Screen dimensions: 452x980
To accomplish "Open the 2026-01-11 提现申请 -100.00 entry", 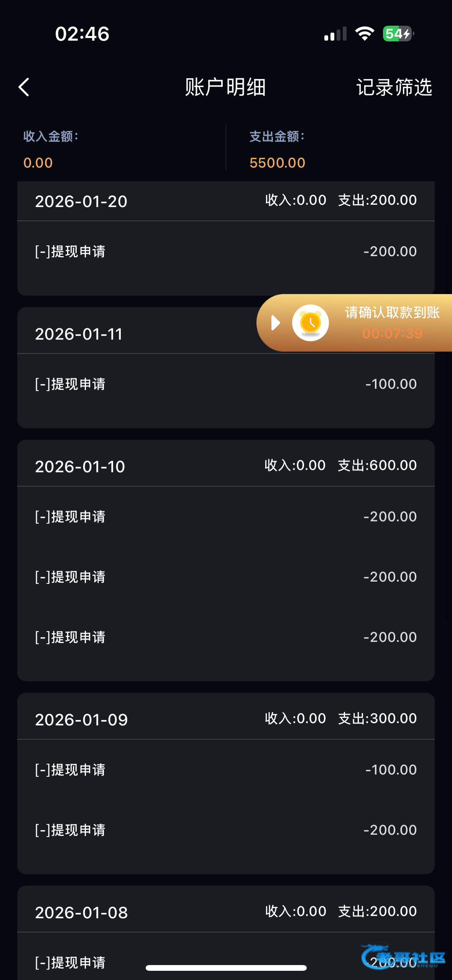I will pyautogui.click(x=225, y=384).
